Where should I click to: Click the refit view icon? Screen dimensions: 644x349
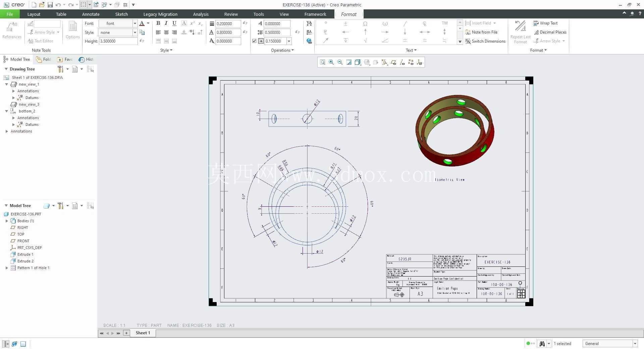coord(322,62)
